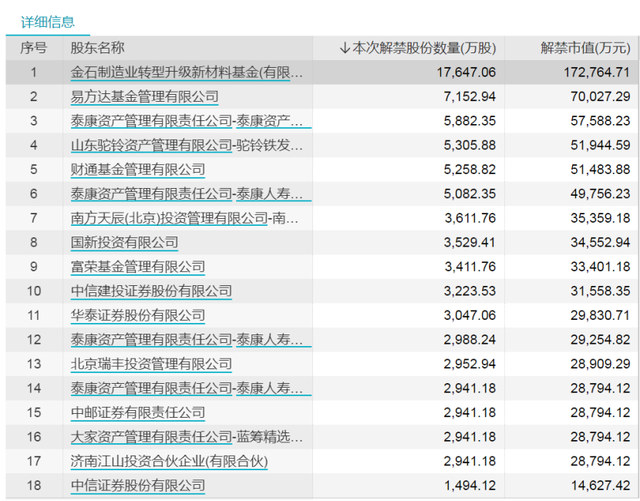Open 济南江山投资合伙企业(有限合伙) link
Screen dimensions: 640x501
tap(169, 461)
